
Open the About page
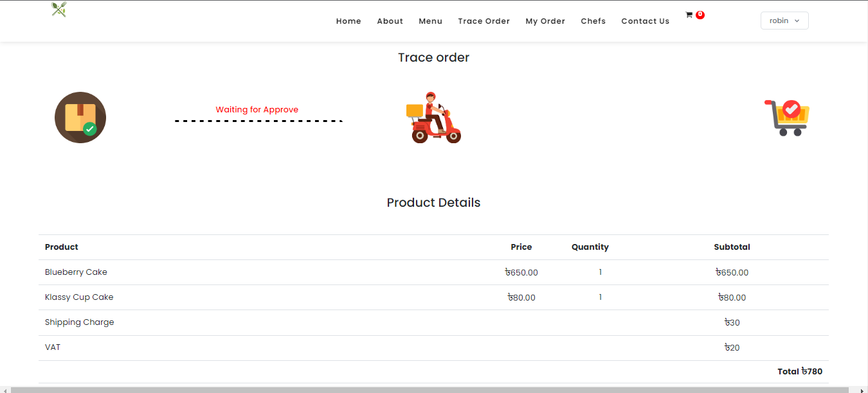(390, 21)
